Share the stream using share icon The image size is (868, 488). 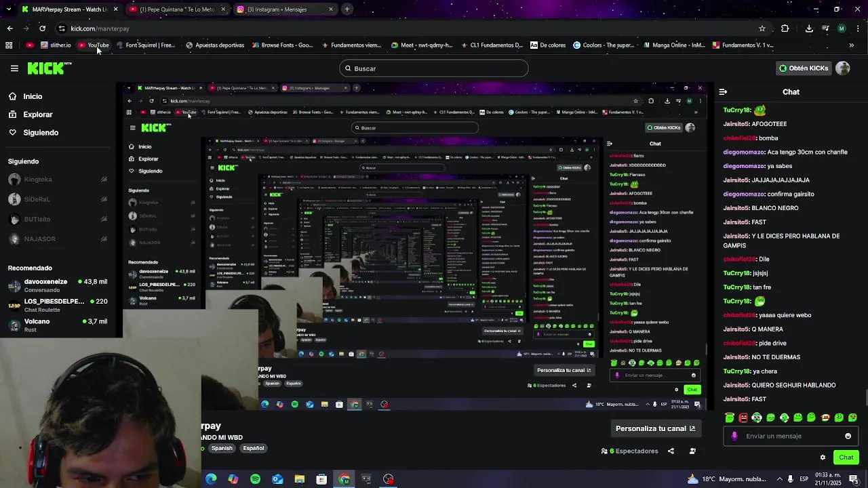[671, 451]
